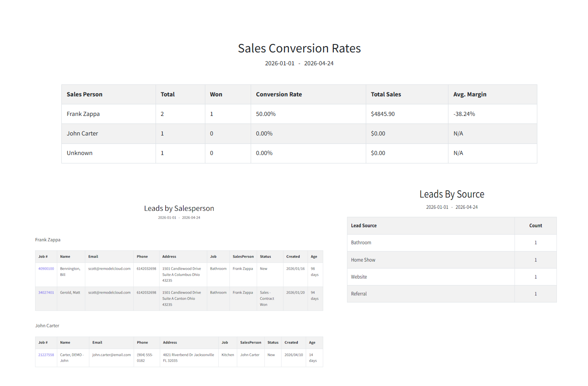Viewport: 588px width, 386px height.
Task: Click the Sales Person column header
Action: [84, 95]
